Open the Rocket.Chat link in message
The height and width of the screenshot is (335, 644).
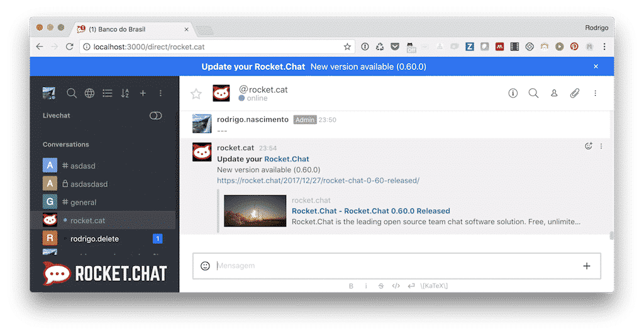pyautogui.click(x=287, y=159)
